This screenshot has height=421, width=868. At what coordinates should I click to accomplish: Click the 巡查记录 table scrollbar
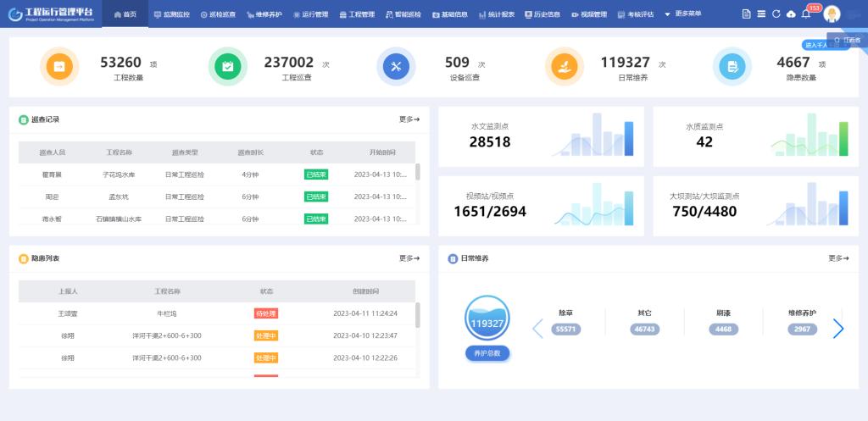tap(417, 173)
